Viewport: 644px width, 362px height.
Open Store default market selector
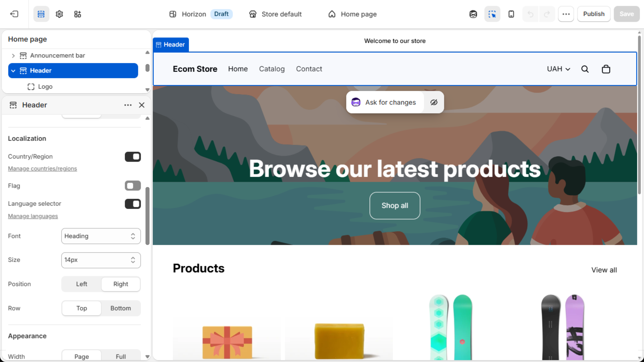pyautogui.click(x=275, y=14)
